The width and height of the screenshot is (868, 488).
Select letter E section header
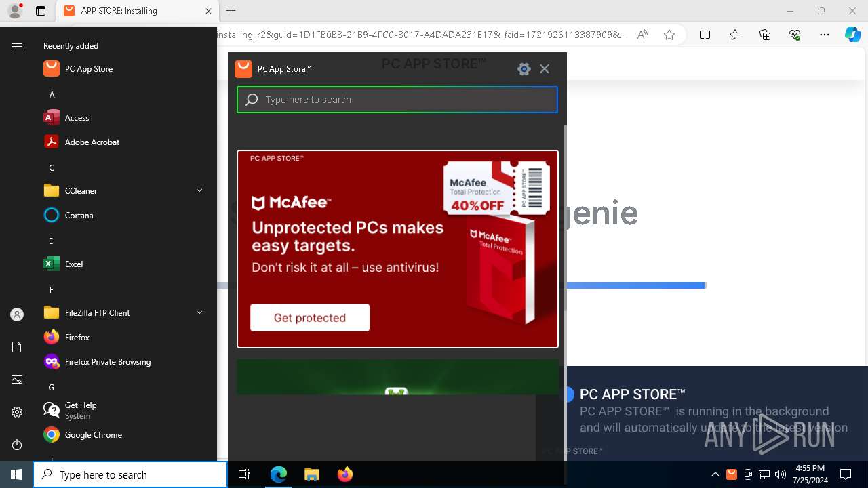tap(51, 241)
